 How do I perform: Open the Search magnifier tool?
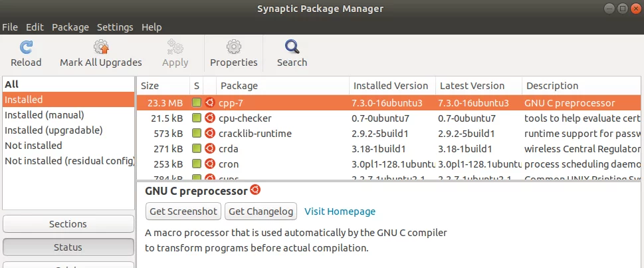pyautogui.click(x=292, y=47)
